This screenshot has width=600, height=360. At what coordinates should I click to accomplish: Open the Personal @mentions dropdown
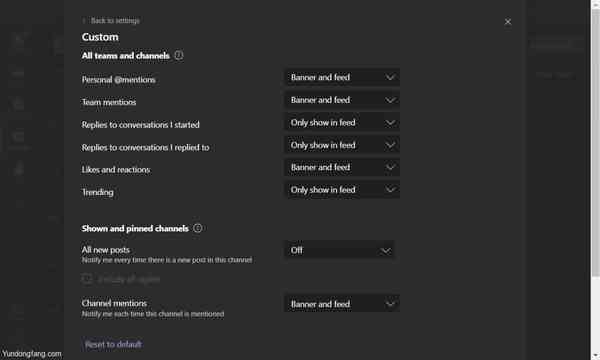pos(342,77)
